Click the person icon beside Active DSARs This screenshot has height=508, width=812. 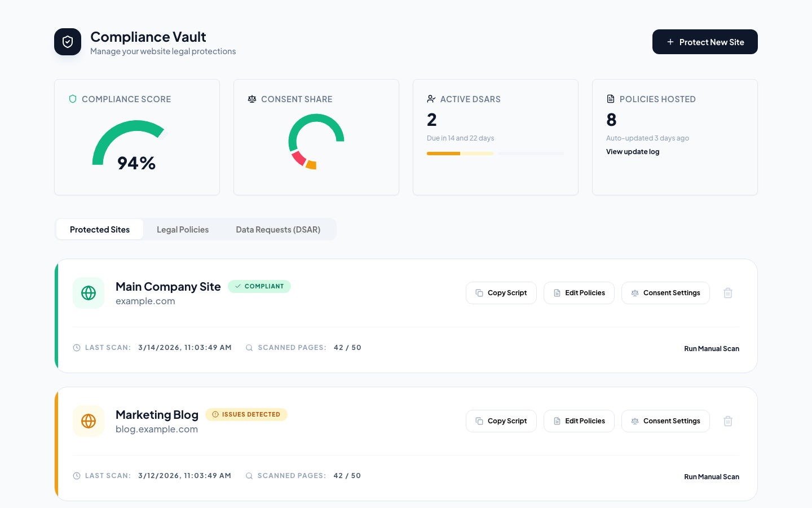[431, 98]
